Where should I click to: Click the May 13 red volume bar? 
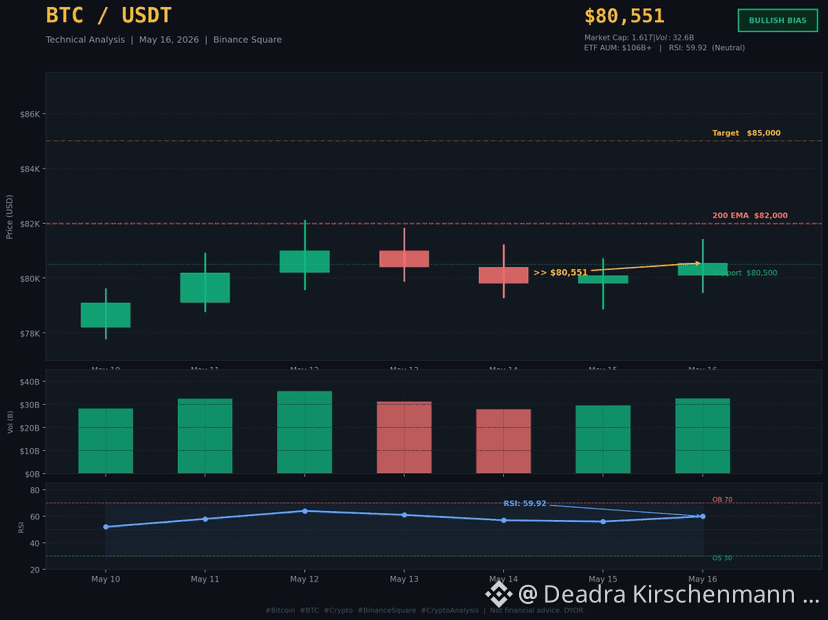click(x=404, y=438)
